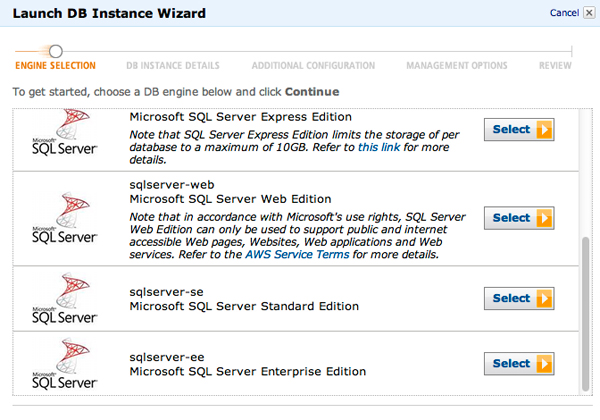Select the sqlserver-se Standard Edition engine
The width and height of the screenshot is (600, 420).
519,298
